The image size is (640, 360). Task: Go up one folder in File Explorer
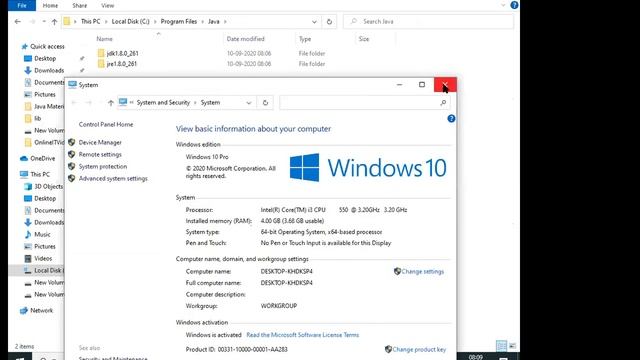pyautogui.click(x=54, y=22)
